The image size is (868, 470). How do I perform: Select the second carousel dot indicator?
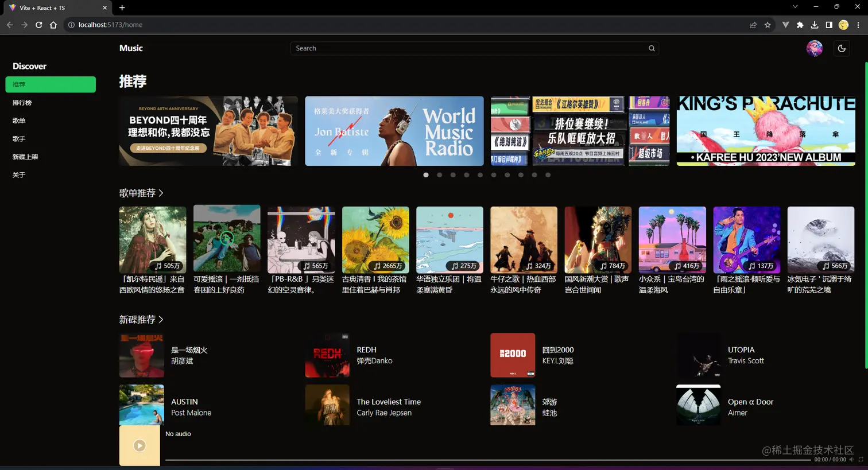(439, 175)
